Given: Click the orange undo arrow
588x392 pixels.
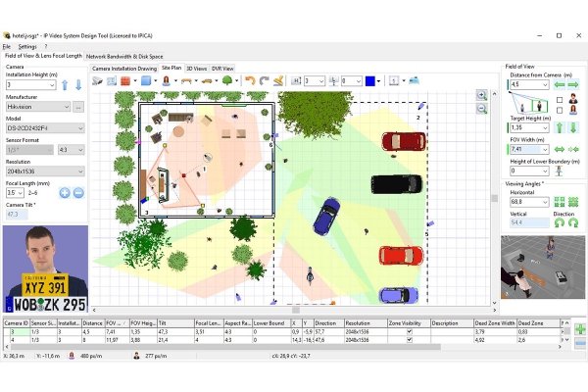Looking at the screenshot, I should point(250,80).
